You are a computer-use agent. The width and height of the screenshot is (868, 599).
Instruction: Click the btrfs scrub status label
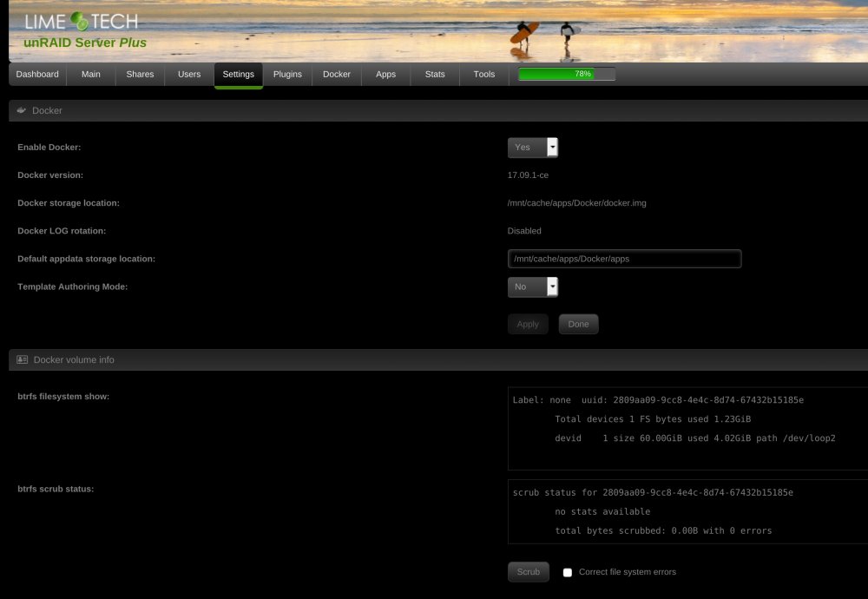pos(56,489)
